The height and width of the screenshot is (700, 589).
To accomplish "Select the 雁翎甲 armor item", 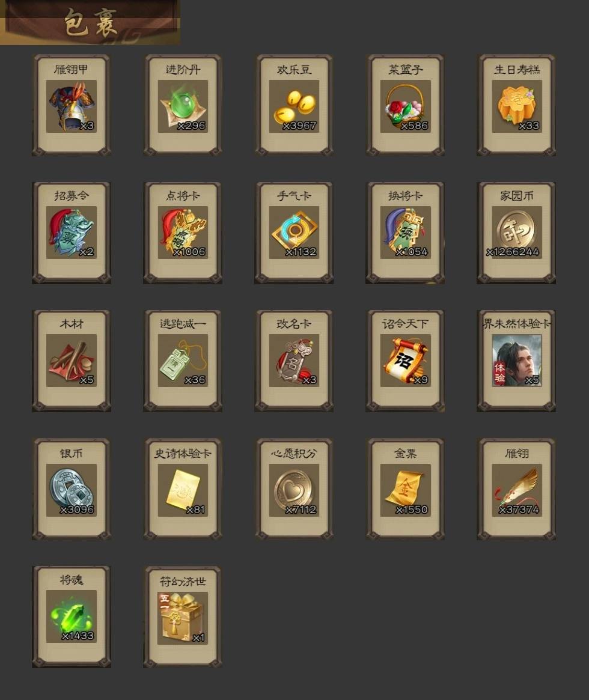I will tap(72, 106).
